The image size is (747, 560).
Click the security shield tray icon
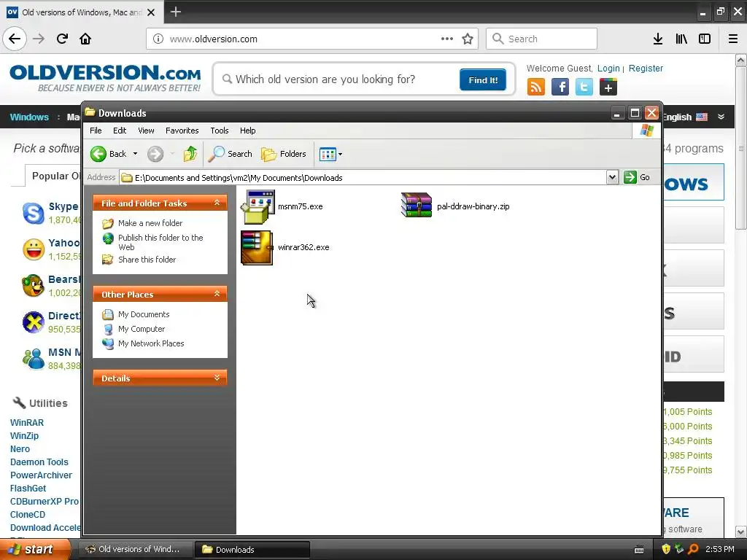click(666, 550)
